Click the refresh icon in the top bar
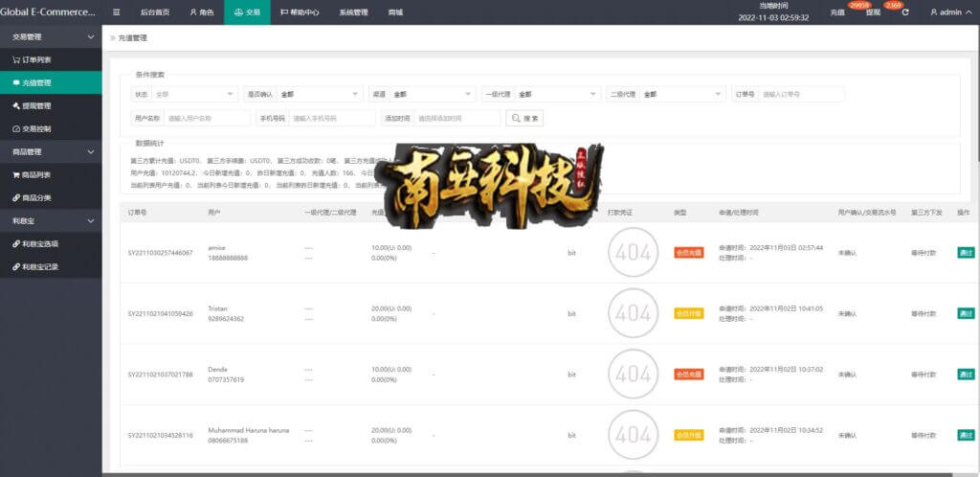The image size is (980, 477). tap(905, 11)
